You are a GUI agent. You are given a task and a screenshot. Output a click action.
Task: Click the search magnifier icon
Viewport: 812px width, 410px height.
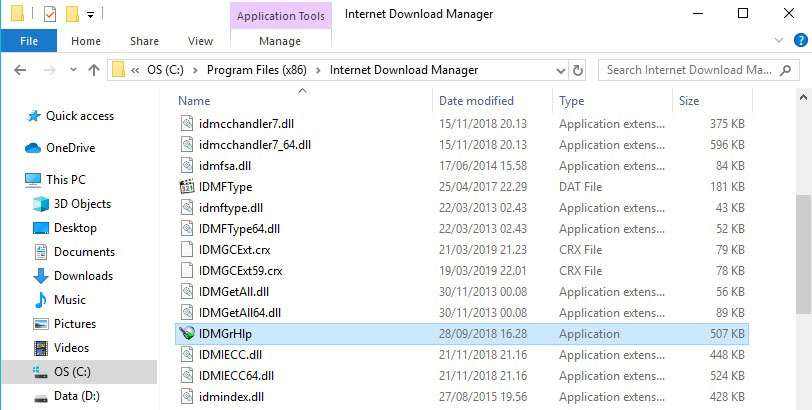(786, 70)
